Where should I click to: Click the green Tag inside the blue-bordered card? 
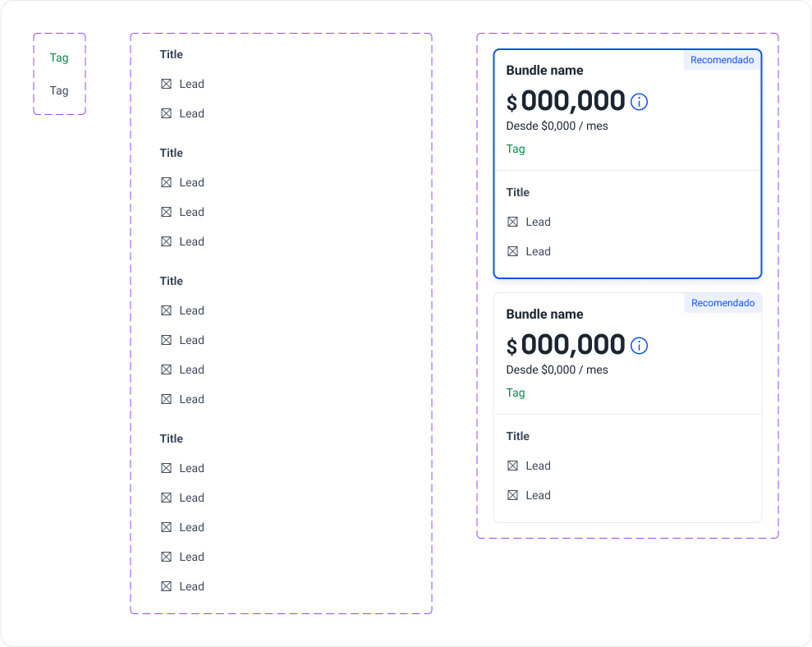[516, 149]
